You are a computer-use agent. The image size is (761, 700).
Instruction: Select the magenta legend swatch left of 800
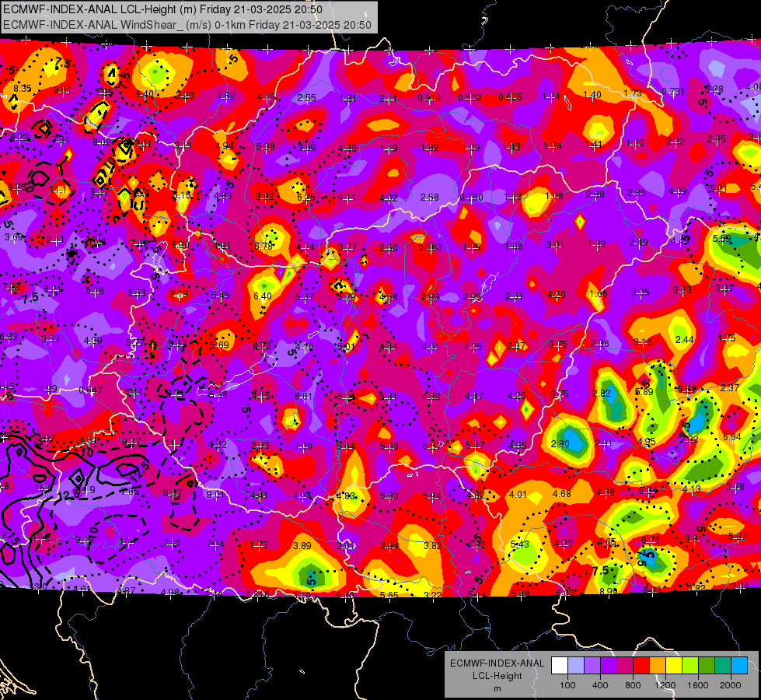[625, 666]
